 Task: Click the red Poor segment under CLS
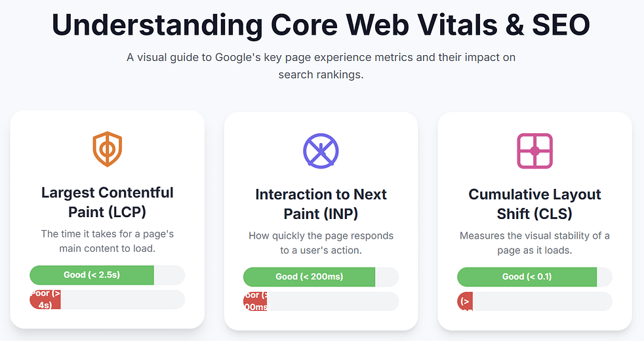465,302
